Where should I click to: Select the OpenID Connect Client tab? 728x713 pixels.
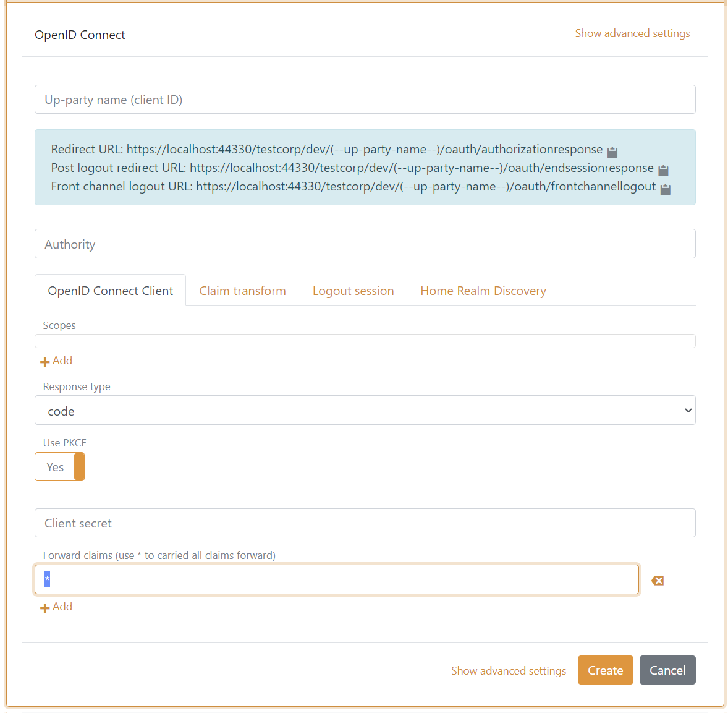pyautogui.click(x=110, y=290)
